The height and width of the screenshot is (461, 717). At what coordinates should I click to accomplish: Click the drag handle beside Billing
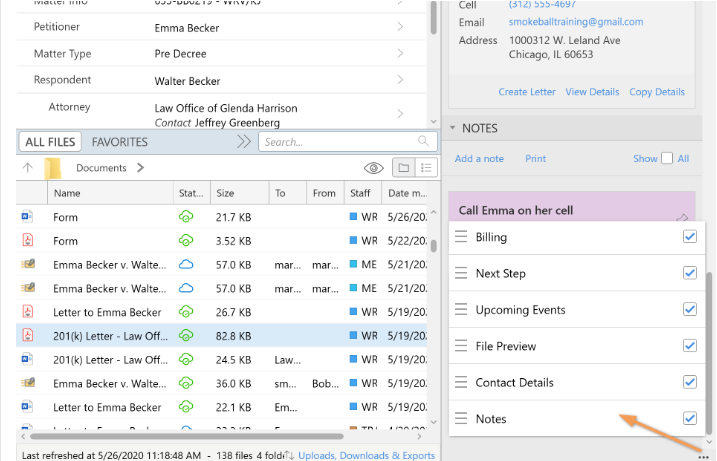461,238
